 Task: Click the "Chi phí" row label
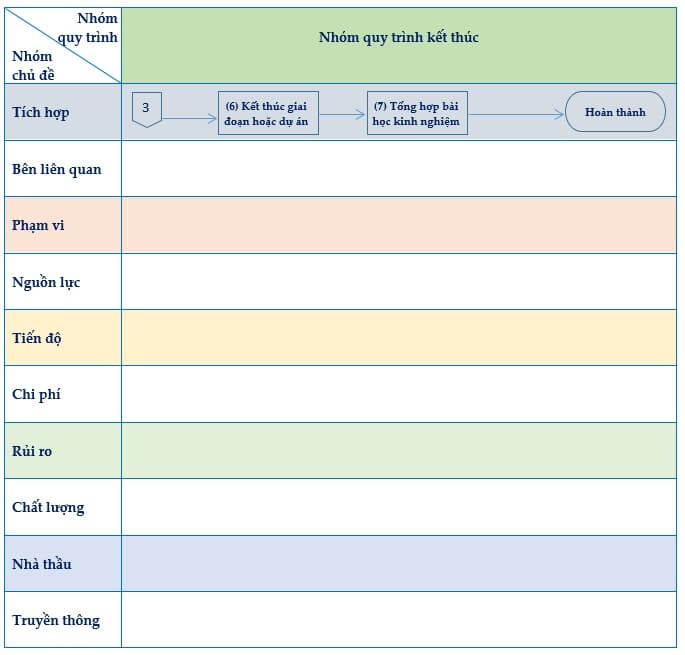pyautogui.click(x=36, y=394)
